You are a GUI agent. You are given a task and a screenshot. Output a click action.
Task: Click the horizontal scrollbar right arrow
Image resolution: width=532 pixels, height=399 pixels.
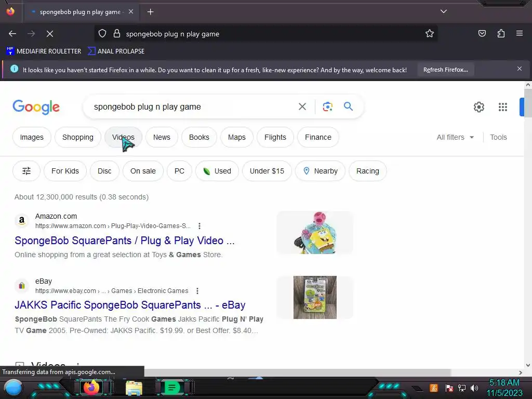click(521, 373)
